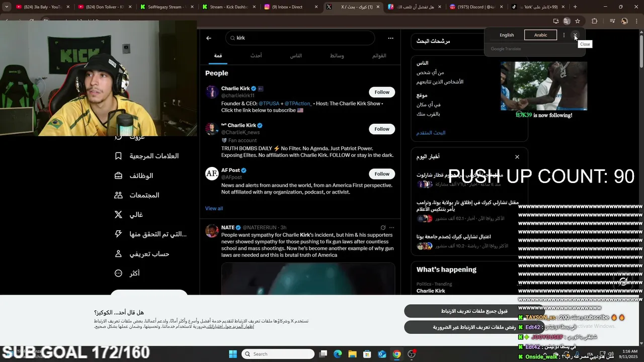Accept all cookies قبول جميع ملفات تعريف الارتباط

474,311
